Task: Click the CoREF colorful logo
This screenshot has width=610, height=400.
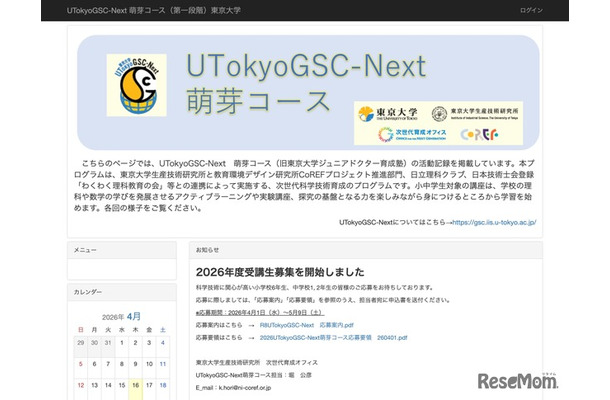Action: coord(479,135)
